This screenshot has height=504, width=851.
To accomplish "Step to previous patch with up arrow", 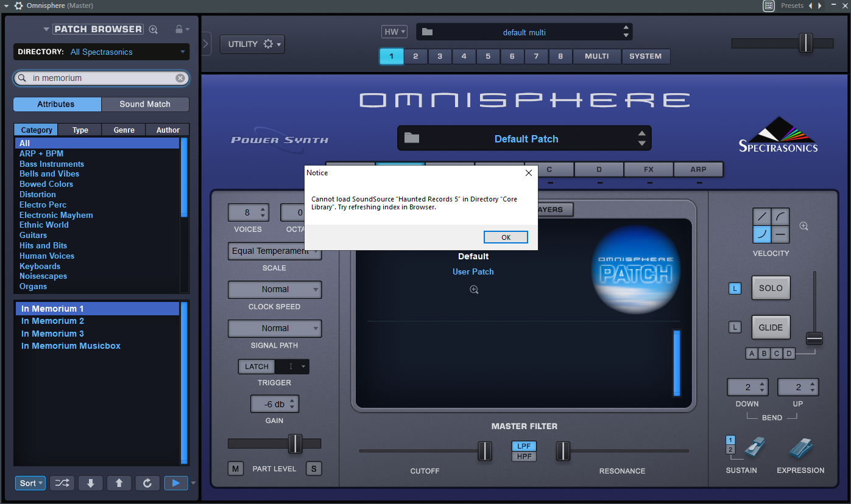I will (119, 483).
